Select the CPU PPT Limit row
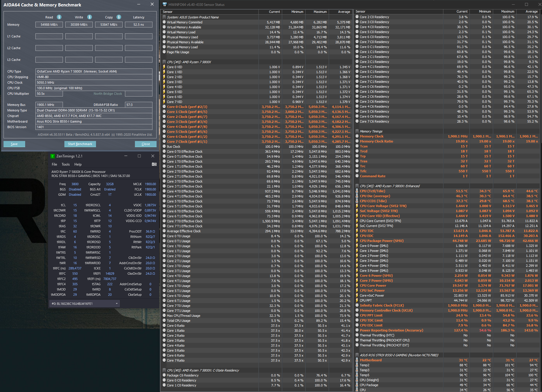 (x=447, y=315)
